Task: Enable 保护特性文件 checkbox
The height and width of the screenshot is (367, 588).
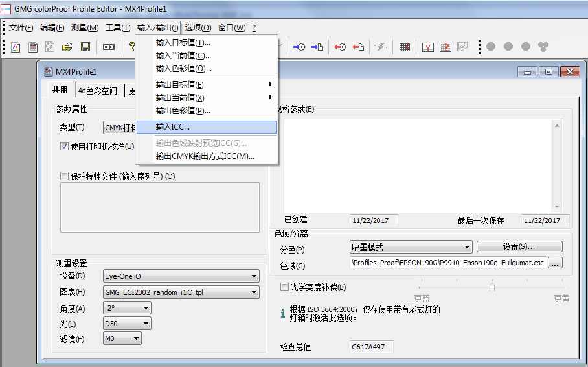Action: (x=64, y=176)
